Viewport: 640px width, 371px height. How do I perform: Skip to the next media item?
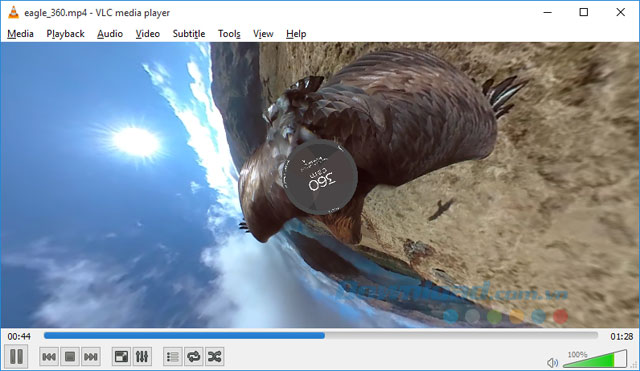tap(91, 357)
